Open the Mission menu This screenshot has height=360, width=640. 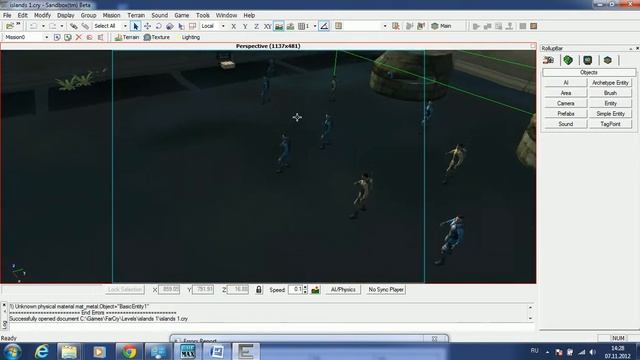pyautogui.click(x=111, y=15)
